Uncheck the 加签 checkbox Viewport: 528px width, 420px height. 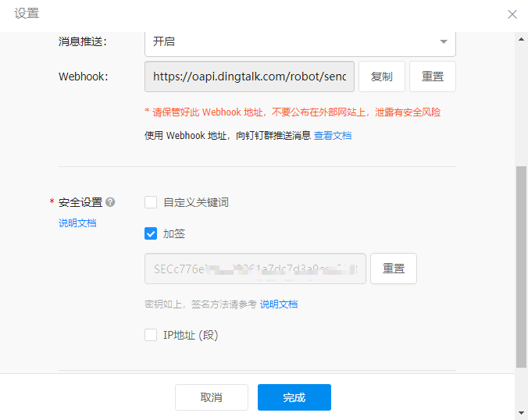tap(152, 233)
